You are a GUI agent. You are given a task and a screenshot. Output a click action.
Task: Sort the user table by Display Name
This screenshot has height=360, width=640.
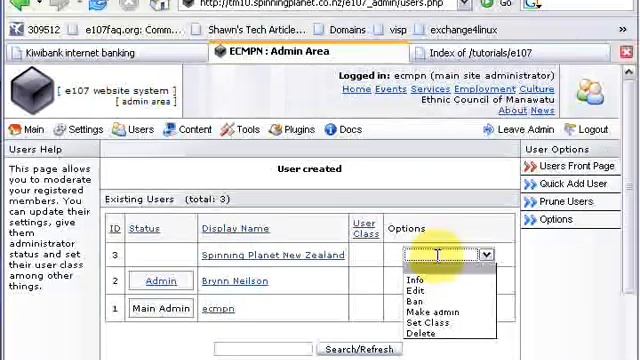point(236,229)
